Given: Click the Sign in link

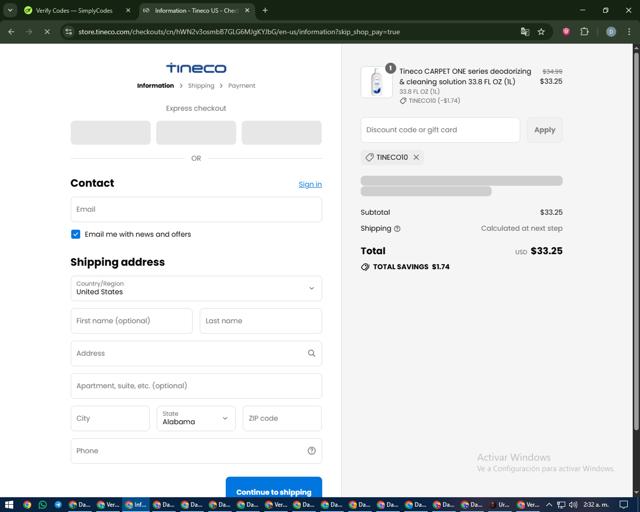Looking at the screenshot, I should (310, 185).
